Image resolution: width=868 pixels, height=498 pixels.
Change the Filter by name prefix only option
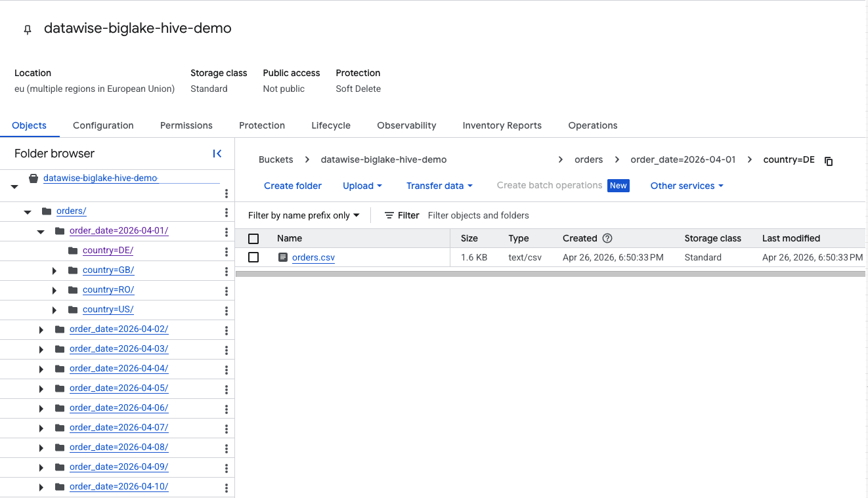point(304,215)
